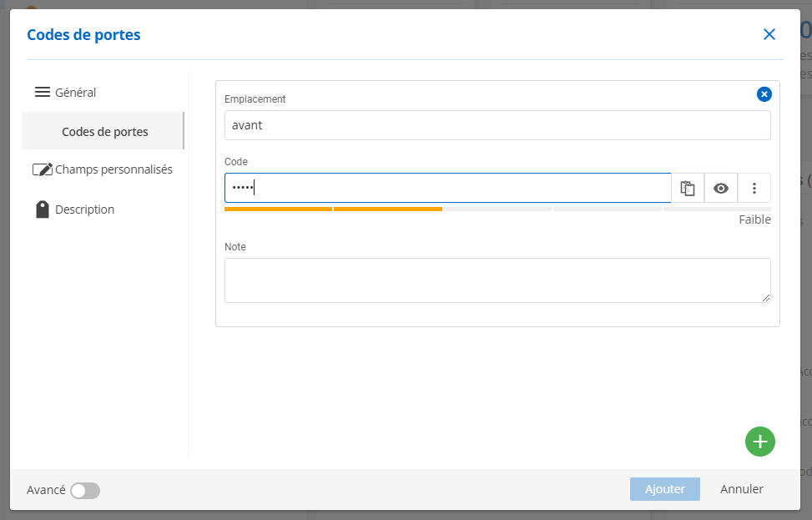Click the pencil icon beside Champs personnalisés
This screenshot has width=812, height=520.
[x=43, y=169]
